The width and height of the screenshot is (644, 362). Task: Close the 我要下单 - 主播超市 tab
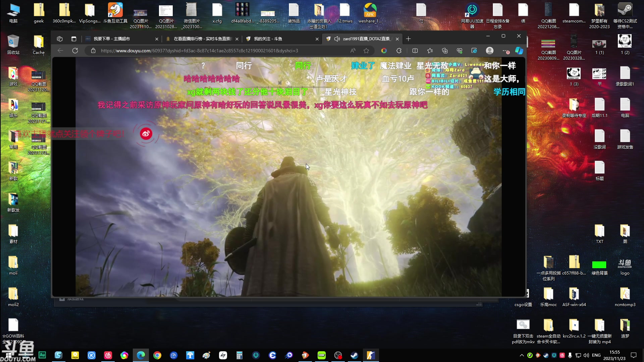(x=157, y=39)
